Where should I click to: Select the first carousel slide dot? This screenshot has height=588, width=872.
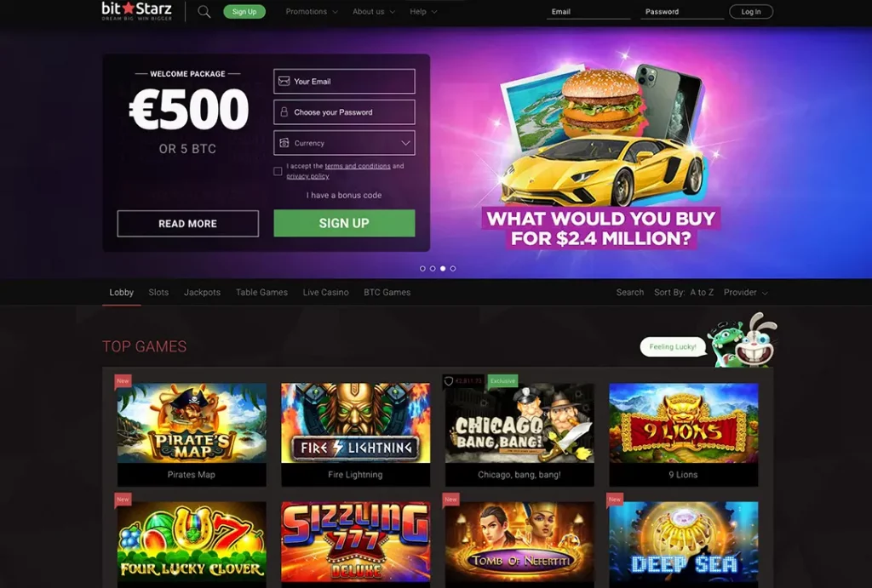click(x=422, y=268)
